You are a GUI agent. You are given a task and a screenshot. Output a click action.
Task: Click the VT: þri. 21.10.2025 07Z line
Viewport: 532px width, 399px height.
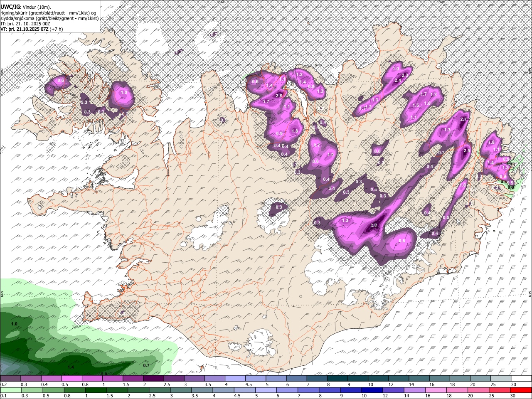point(32,29)
